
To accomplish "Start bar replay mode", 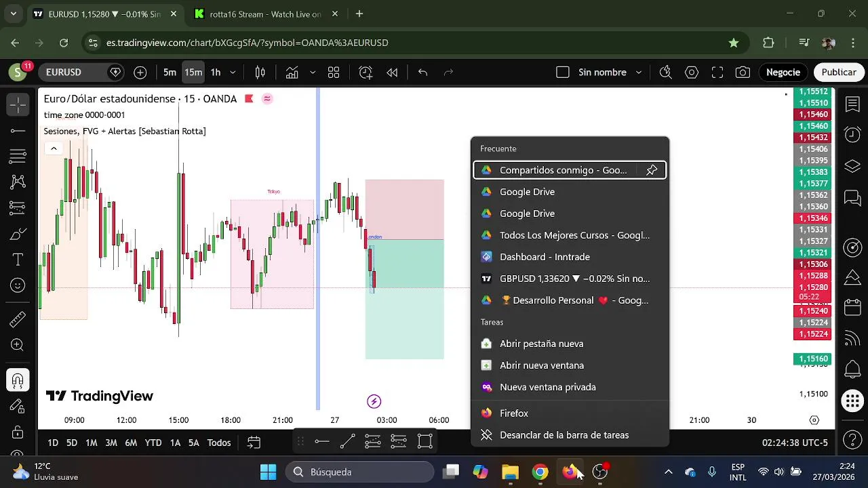I will (x=392, y=73).
